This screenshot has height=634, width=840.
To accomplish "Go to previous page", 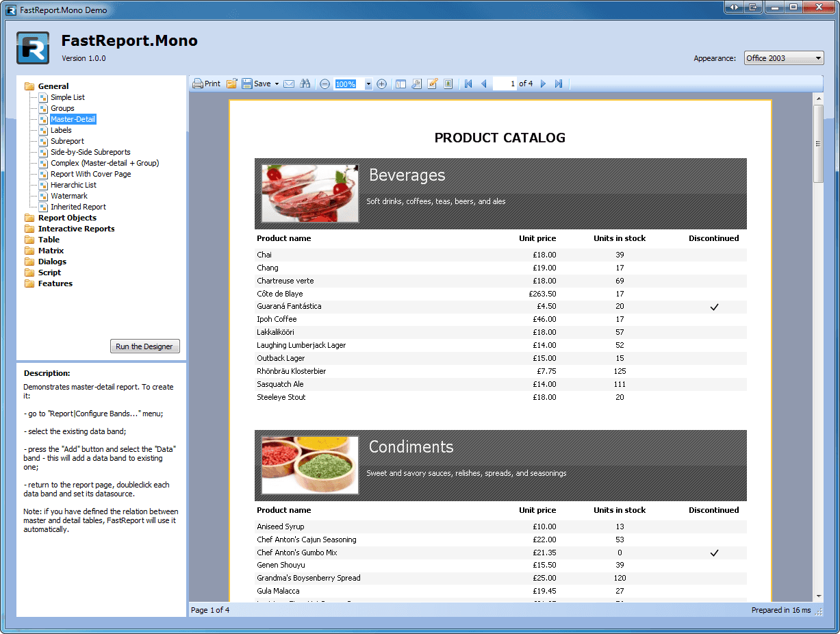I will point(483,84).
